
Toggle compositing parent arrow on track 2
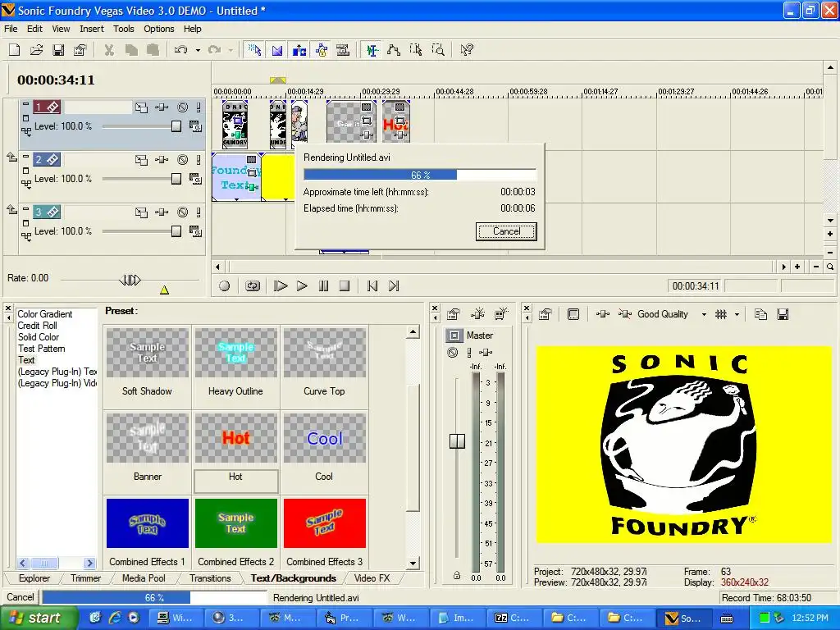pyautogui.click(x=11, y=157)
